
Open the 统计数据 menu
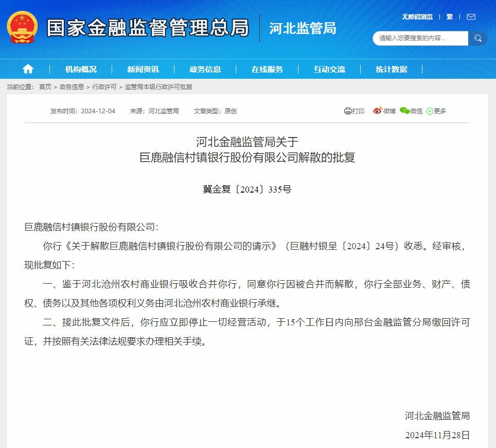(392, 70)
